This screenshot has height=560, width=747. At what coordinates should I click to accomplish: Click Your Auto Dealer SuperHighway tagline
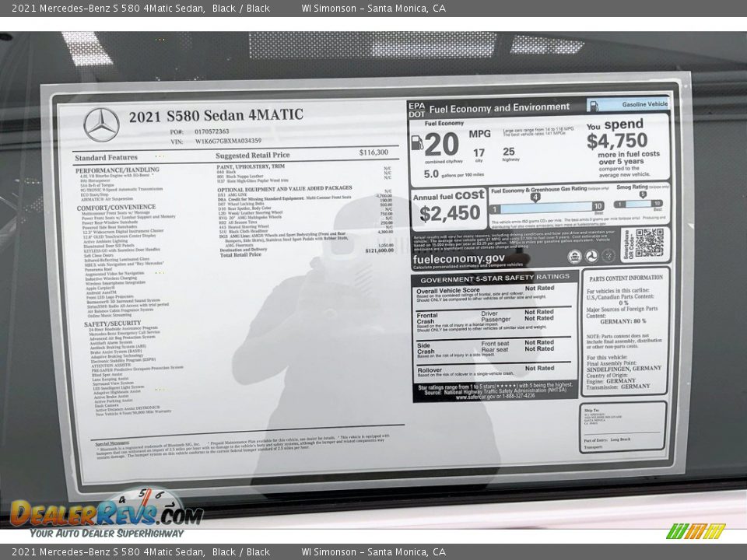[x=107, y=534]
